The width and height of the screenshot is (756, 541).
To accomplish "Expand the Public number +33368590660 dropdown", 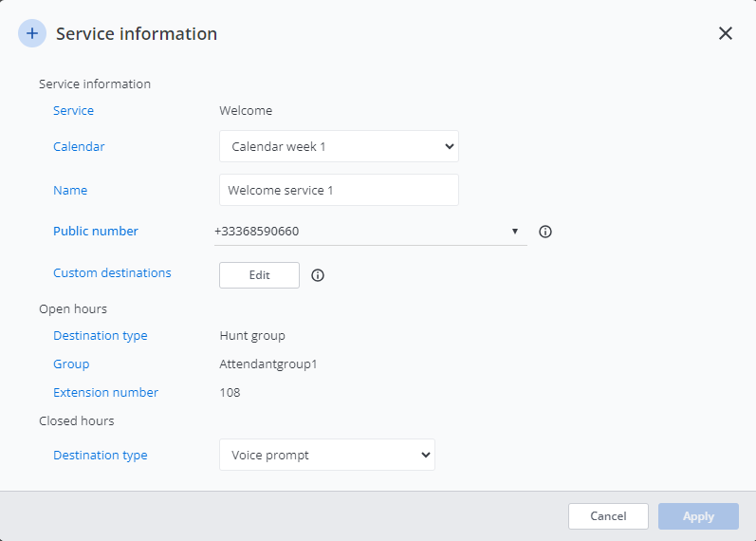I will tap(370, 231).
